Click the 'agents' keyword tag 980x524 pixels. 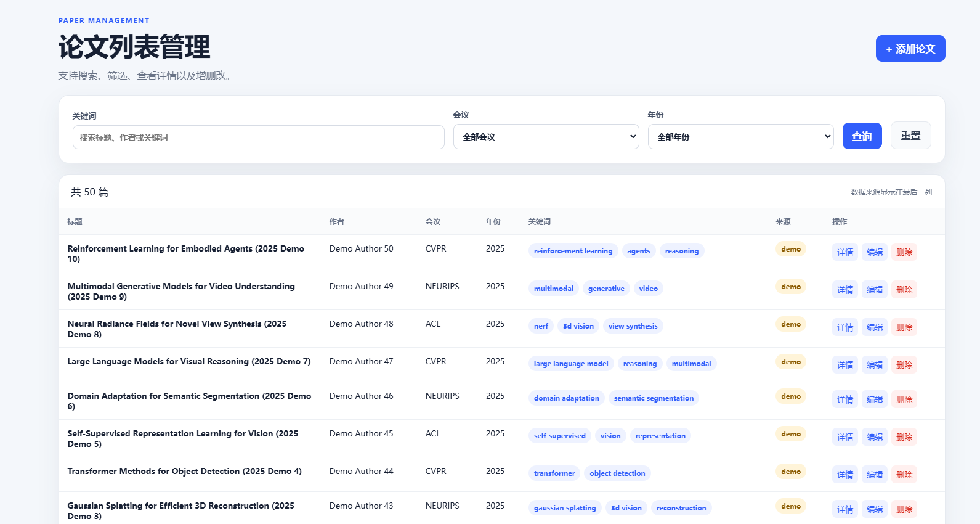coord(639,251)
